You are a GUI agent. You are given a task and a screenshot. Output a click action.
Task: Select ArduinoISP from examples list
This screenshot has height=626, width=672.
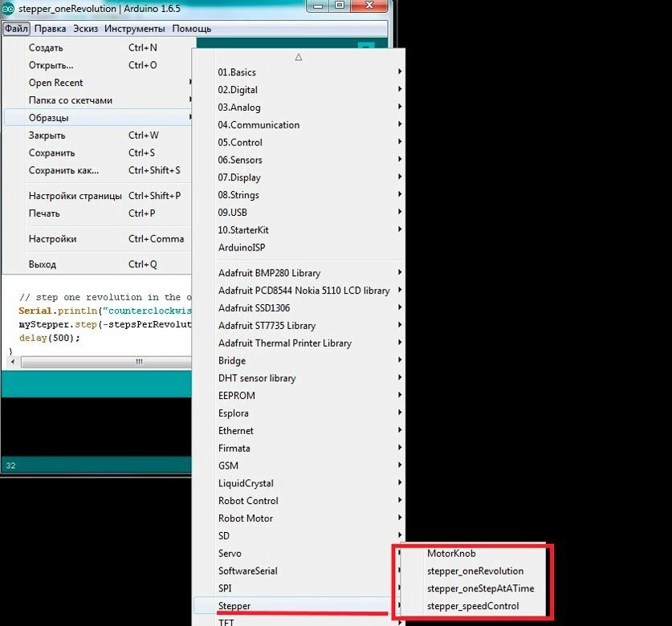[x=242, y=248]
